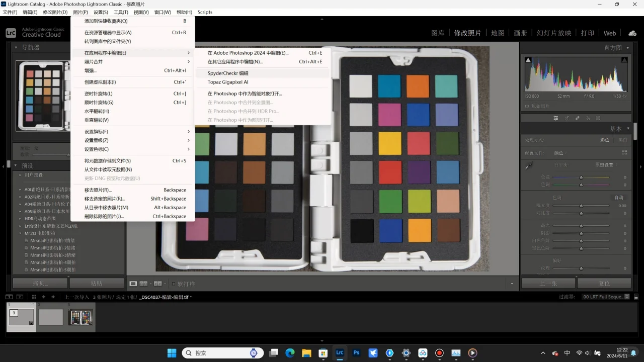Open the 帮助(H) menu in menu bar
Screen dimensions: 644x362
click(x=184, y=12)
